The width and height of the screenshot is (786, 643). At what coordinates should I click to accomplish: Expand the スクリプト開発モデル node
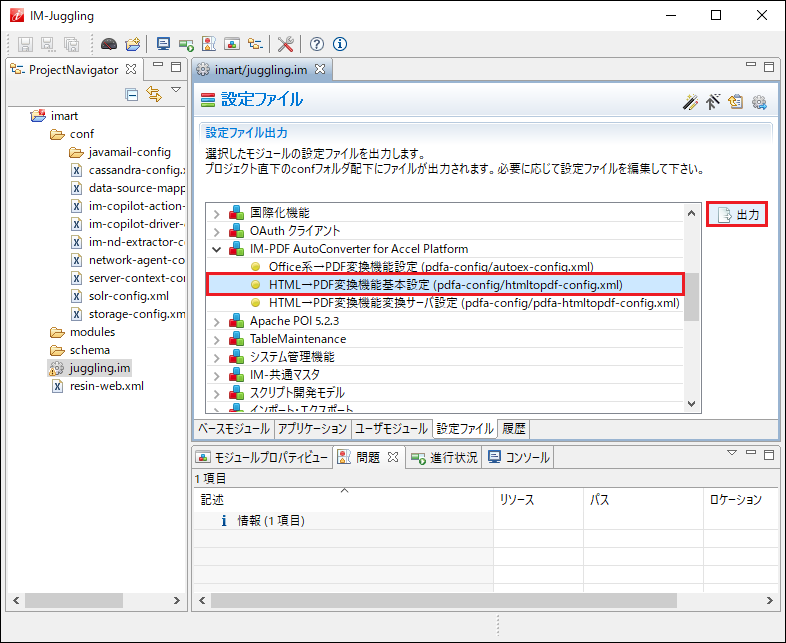tap(217, 394)
